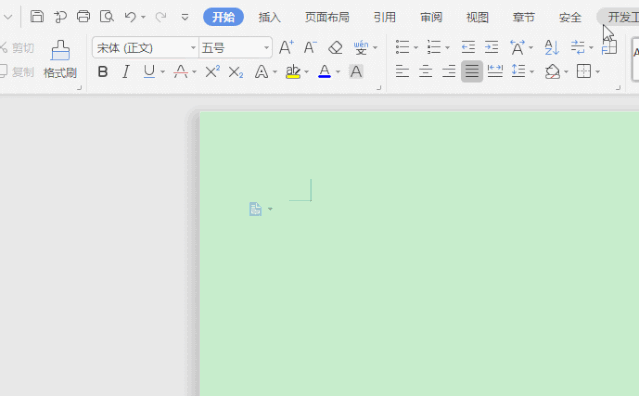Toggle align right paragraph
Image resolution: width=639 pixels, height=396 pixels.
pos(449,71)
